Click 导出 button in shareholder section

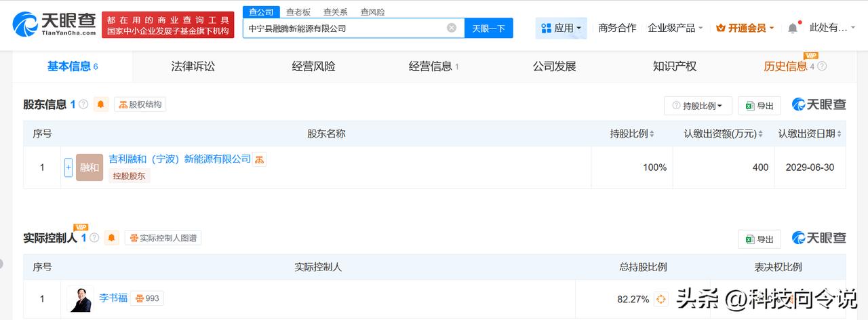759,106
